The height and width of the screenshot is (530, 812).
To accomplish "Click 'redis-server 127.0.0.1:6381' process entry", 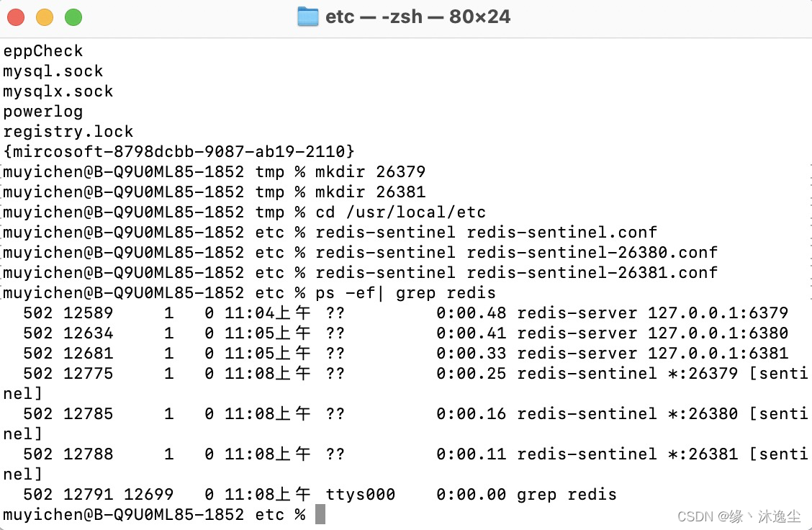I will [x=652, y=354].
